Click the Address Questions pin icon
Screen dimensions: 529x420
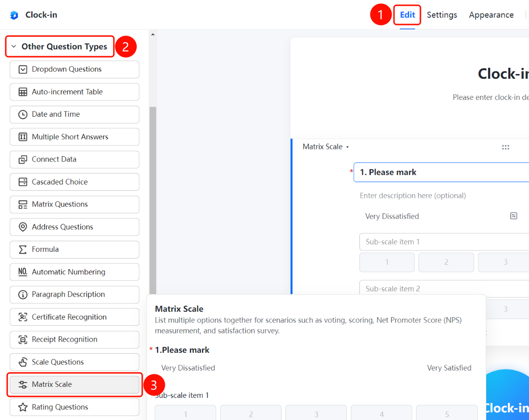point(23,227)
